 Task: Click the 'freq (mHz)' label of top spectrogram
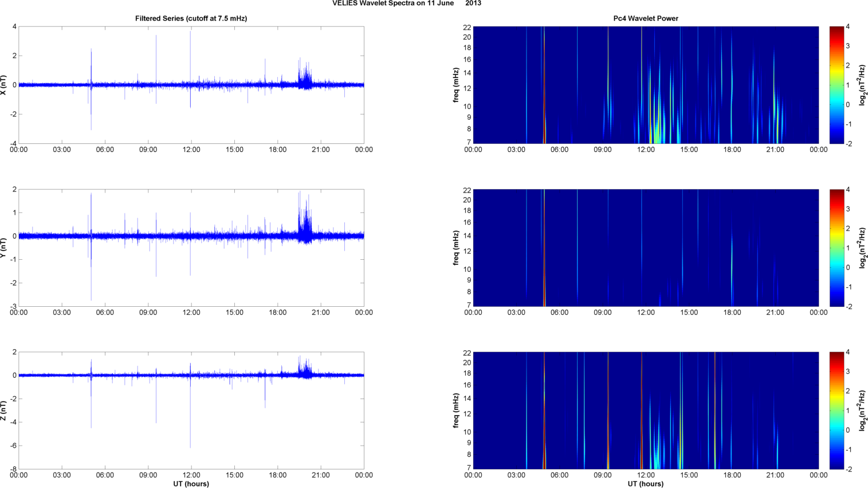(456, 85)
